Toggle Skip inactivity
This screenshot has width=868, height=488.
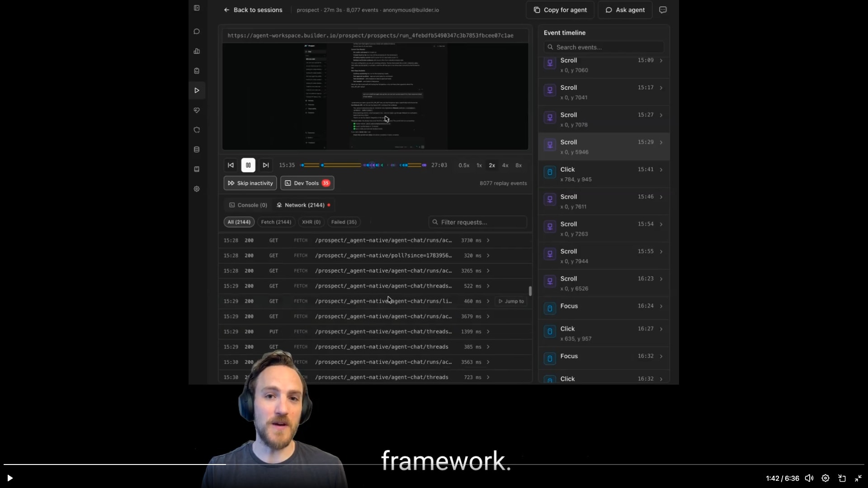tap(250, 183)
